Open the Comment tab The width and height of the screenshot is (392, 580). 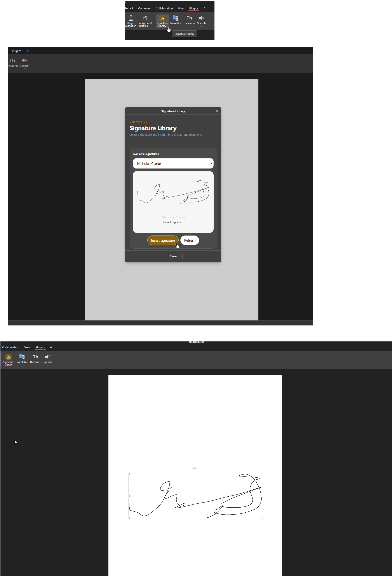(x=144, y=9)
